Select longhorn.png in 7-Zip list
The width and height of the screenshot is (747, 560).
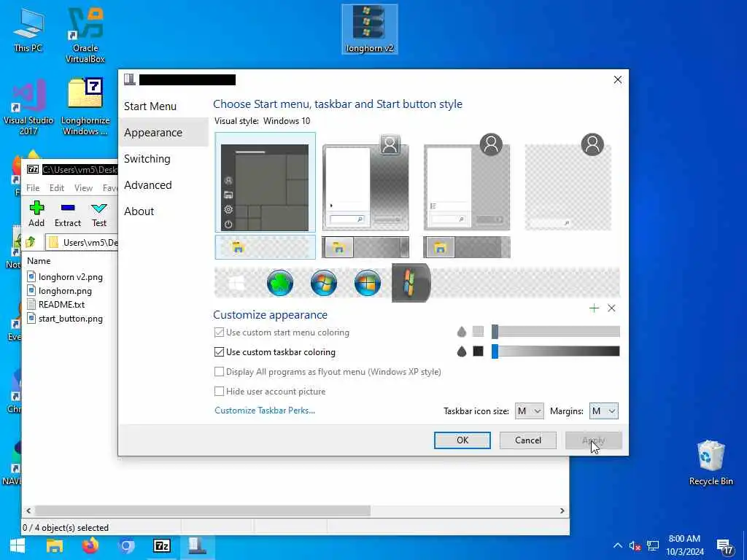point(60,290)
